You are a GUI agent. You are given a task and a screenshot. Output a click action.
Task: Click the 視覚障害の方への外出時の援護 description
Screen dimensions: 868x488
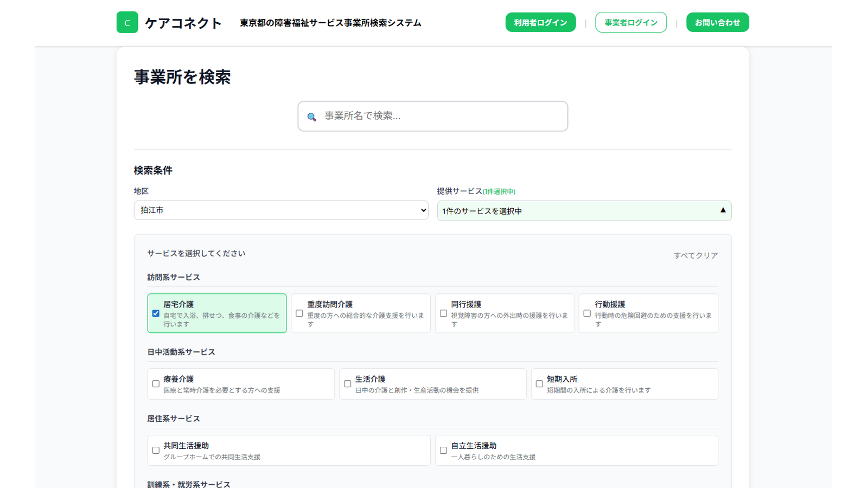(509, 320)
